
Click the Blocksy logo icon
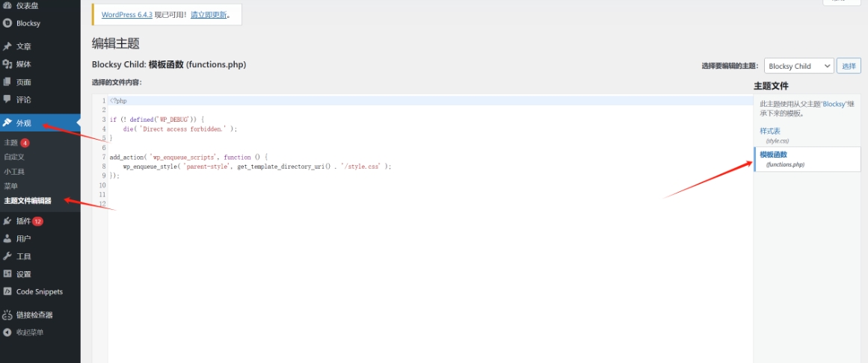coord(7,23)
